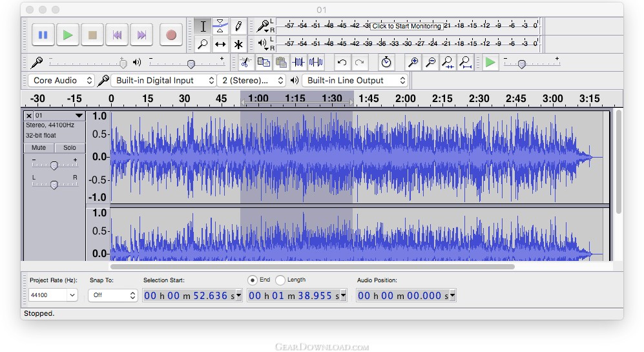The width and height of the screenshot is (644, 352).
Task: Click the playback volume slider handle
Action: tap(191, 64)
